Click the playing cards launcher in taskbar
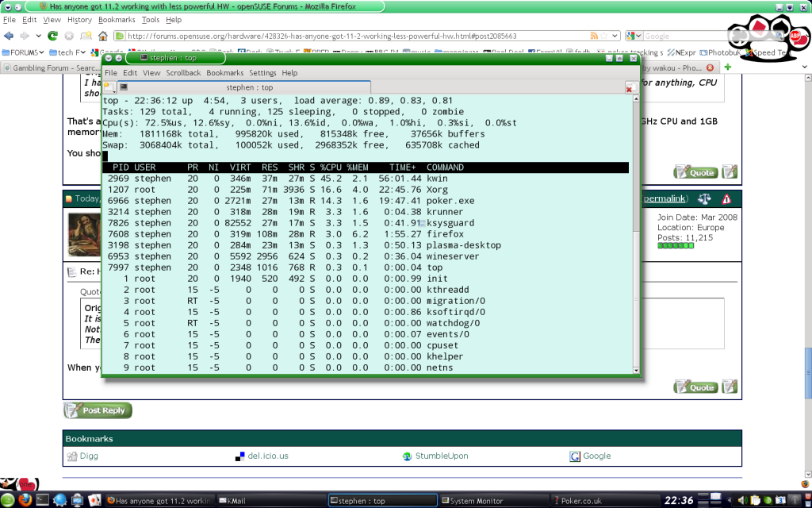 pyautogui.click(x=94, y=500)
